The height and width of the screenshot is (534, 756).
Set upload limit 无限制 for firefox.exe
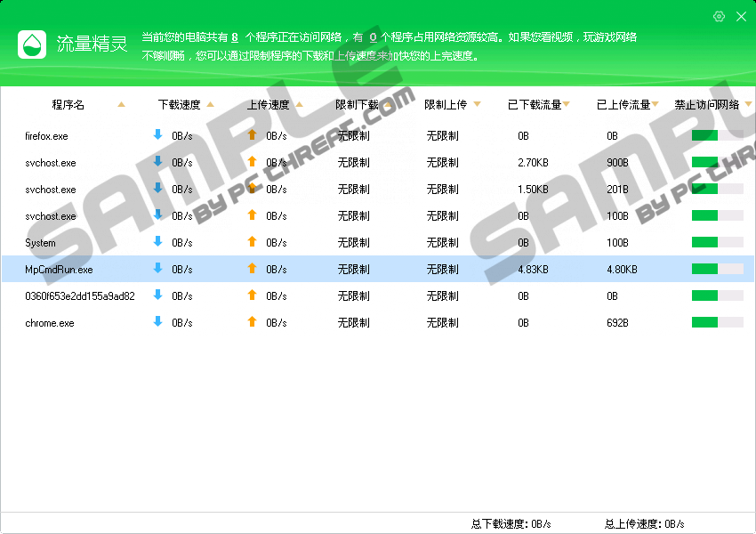tap(442, 136)
